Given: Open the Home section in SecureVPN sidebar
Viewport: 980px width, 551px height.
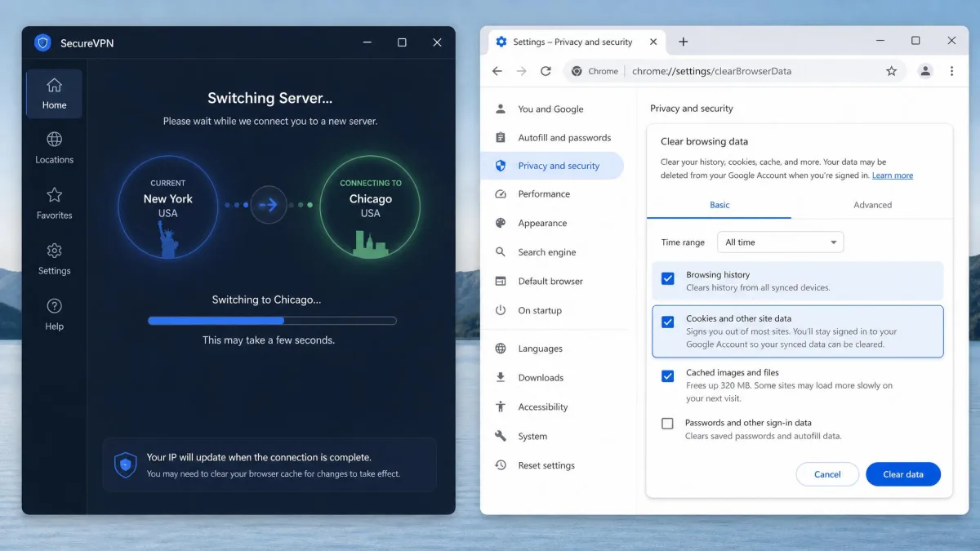Looking at the screenshot, I should tap(54, 94).
